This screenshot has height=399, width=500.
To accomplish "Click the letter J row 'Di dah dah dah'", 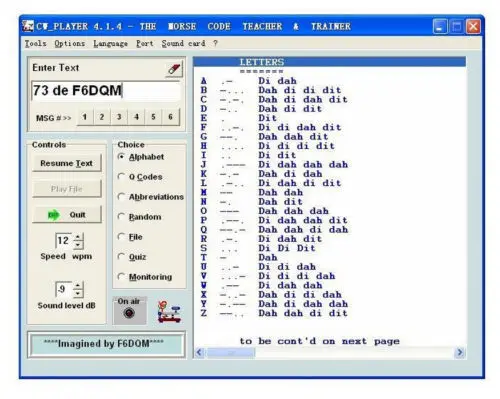I will (303, 165).
